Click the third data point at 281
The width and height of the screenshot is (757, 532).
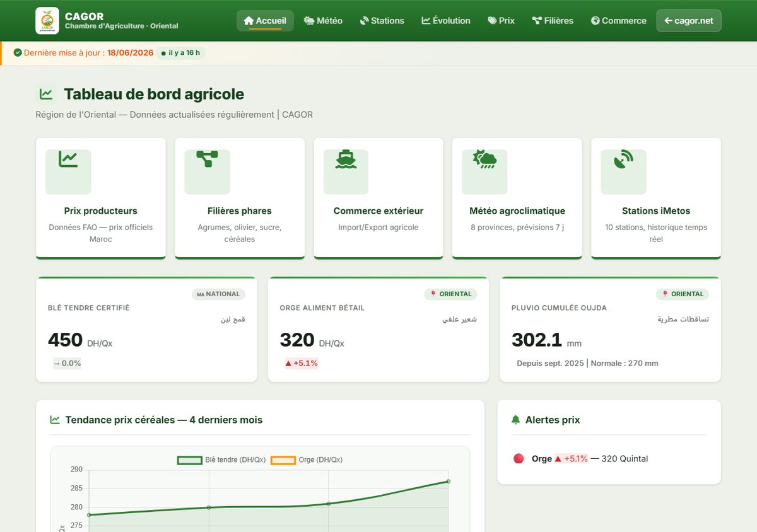pos(329,504)
